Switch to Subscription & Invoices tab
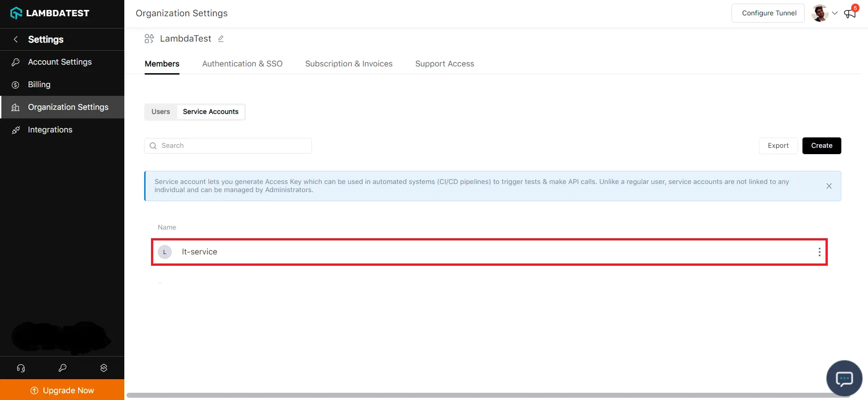This screenshot has height=400, width=868. (349, 64)
